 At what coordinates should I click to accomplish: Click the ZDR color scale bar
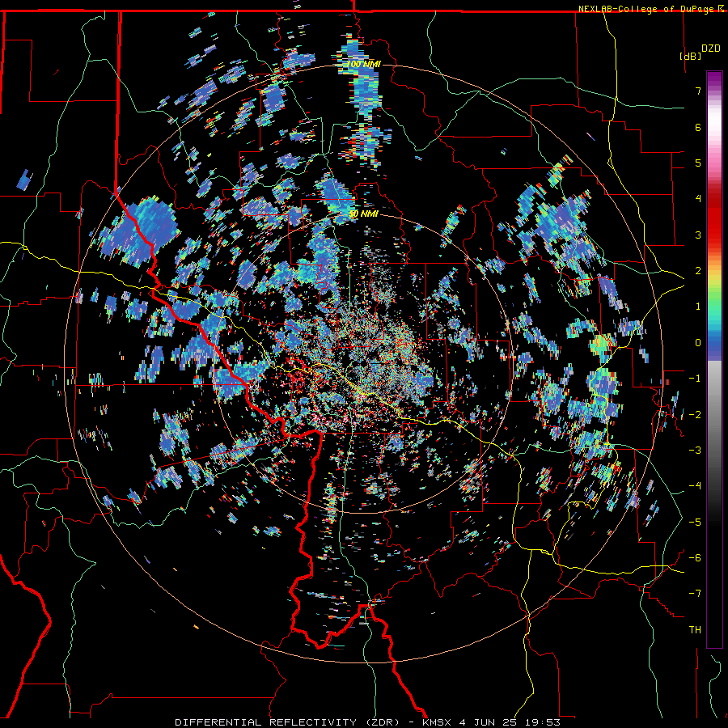click(x=714, y=359)
